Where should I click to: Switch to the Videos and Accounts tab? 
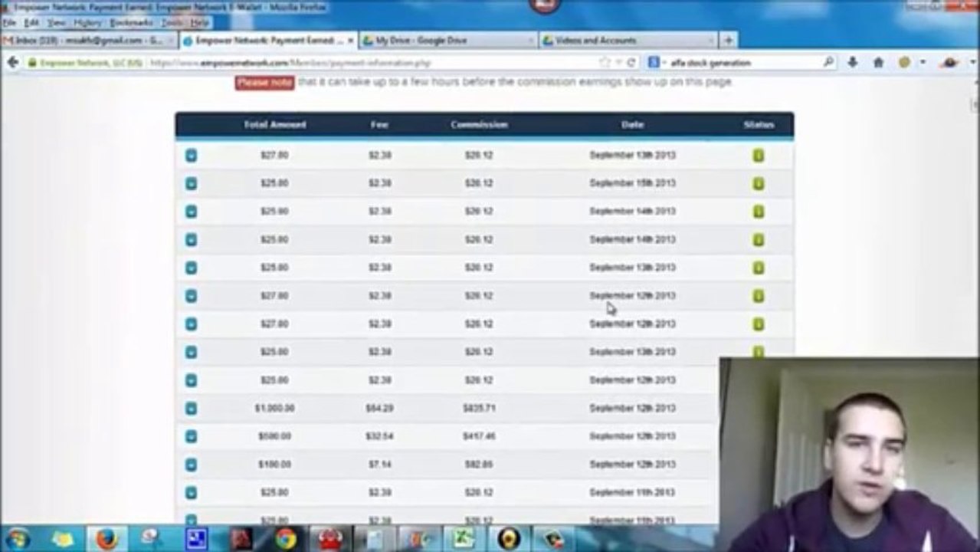click(x=628, y=40)
